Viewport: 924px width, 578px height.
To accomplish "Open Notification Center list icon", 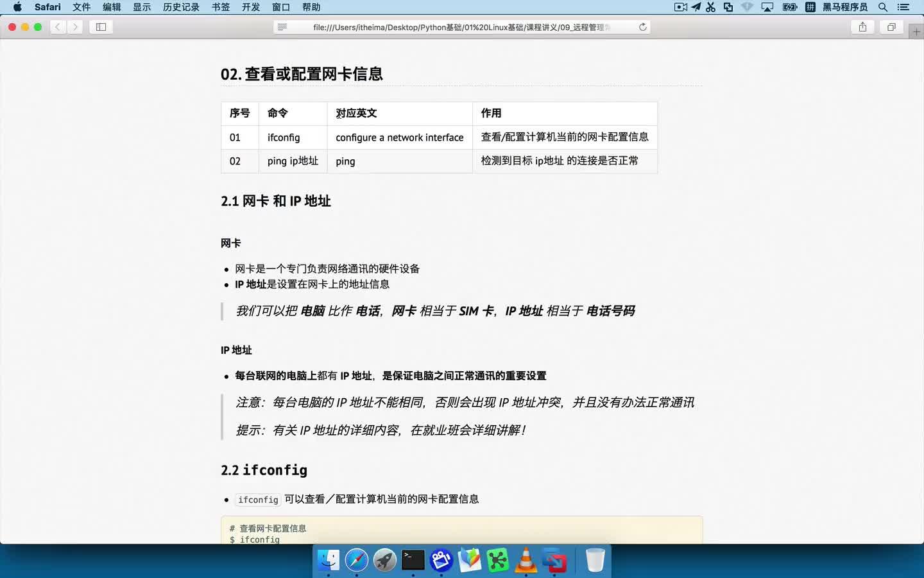I will [903, 7].
